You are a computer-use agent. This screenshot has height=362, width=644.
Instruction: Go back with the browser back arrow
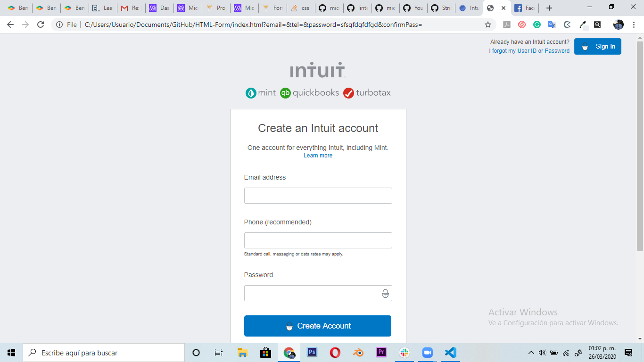(10, 25)
